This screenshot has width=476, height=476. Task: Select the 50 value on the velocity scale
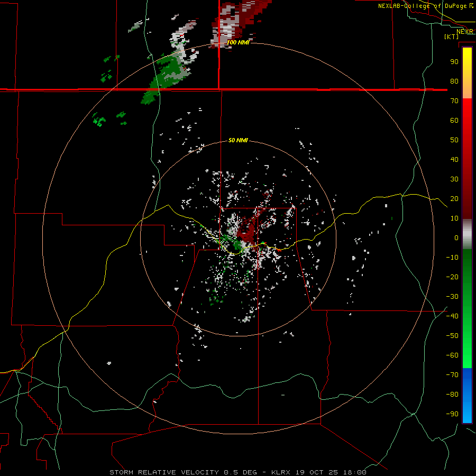pyautogui.click(x=454, y=140)
